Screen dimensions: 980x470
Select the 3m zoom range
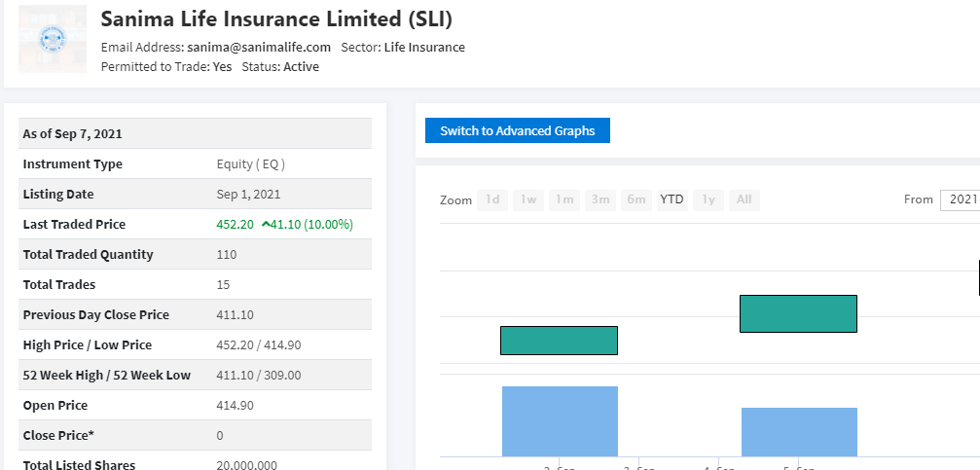[x=600, y=200]
